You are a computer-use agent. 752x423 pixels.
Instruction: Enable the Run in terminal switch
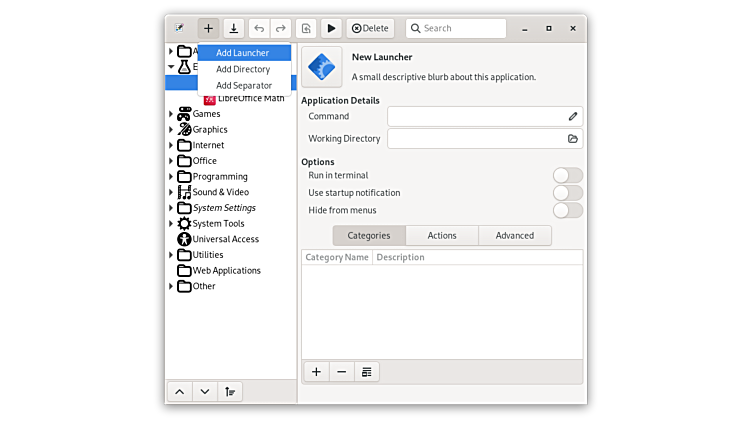pyautogui.click(x=567, y=176)
